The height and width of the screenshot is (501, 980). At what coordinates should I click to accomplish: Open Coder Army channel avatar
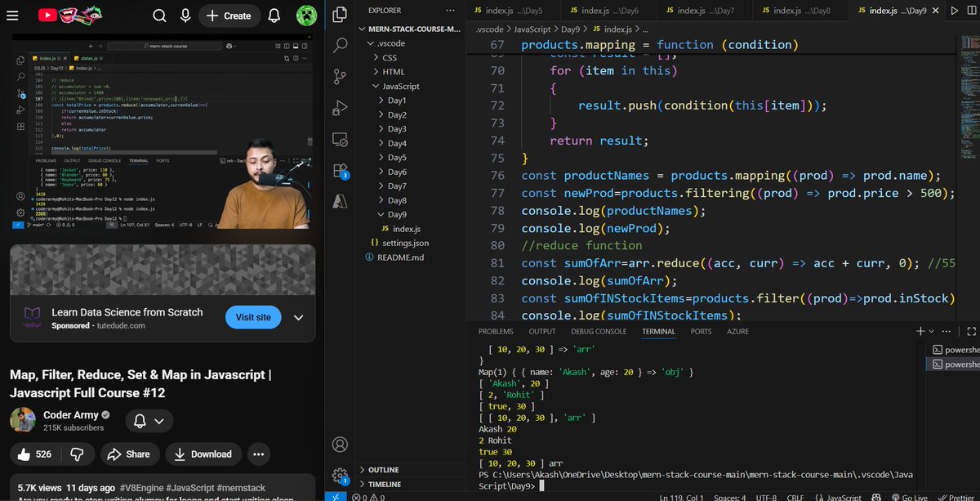coord(22,420)
